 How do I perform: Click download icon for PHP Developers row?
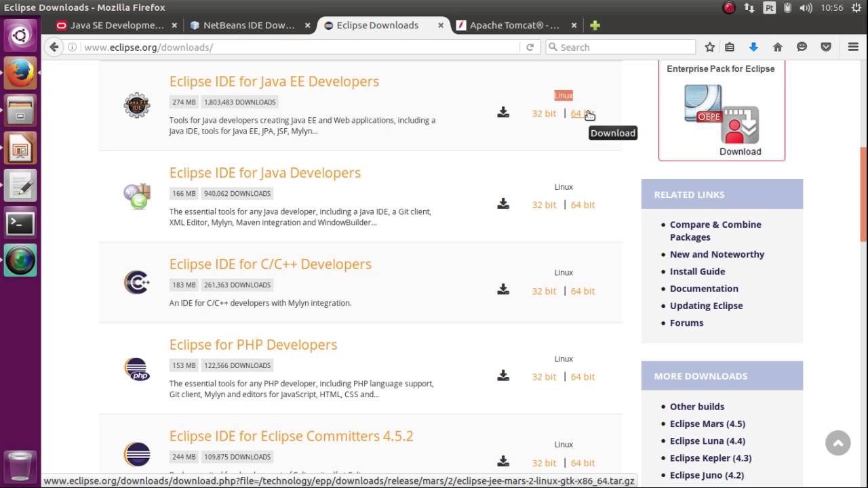pyautogui.click(x=503, y=375)
